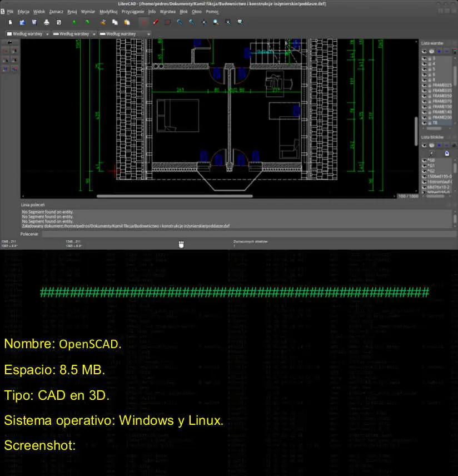
Task: Click the Polecenie command input field
Action: 249,234
